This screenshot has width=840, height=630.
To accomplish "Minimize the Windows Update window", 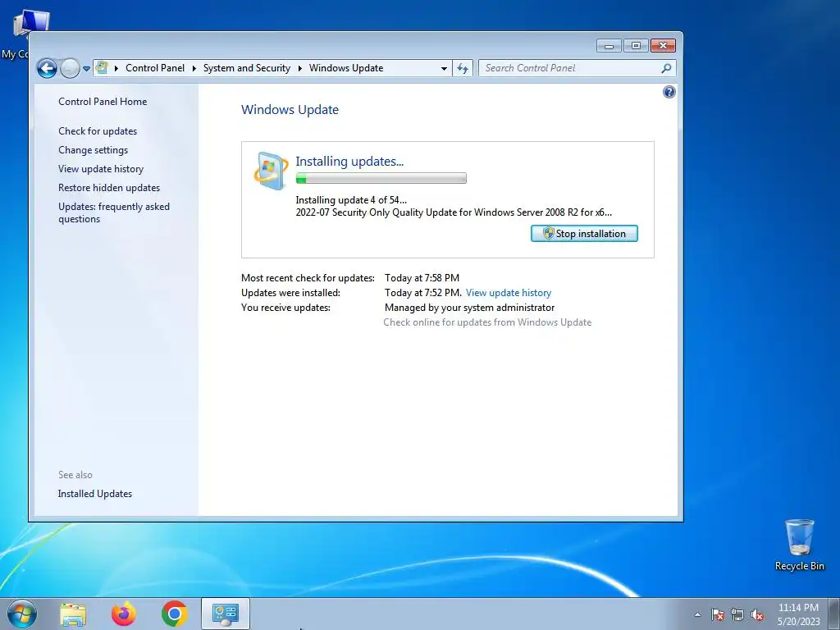I will click(609, 46).
